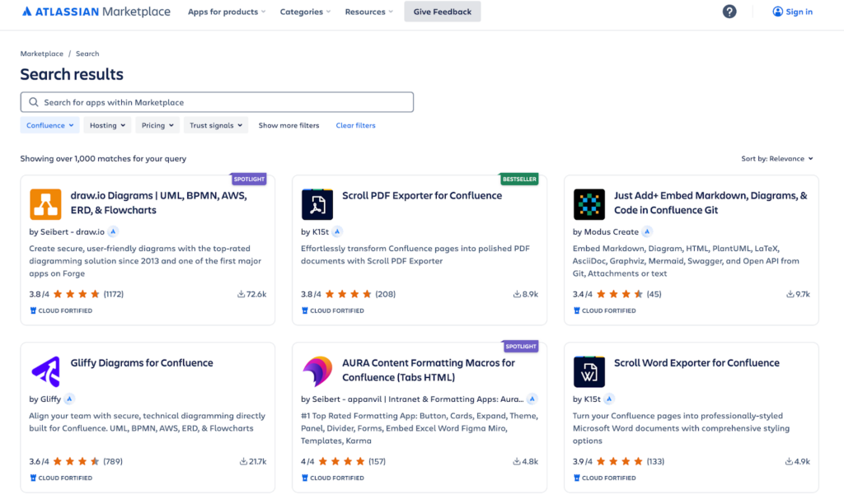Go to Marketplace breadcrumb link
This screenshot has height=504, width=844.
(41, 54)
